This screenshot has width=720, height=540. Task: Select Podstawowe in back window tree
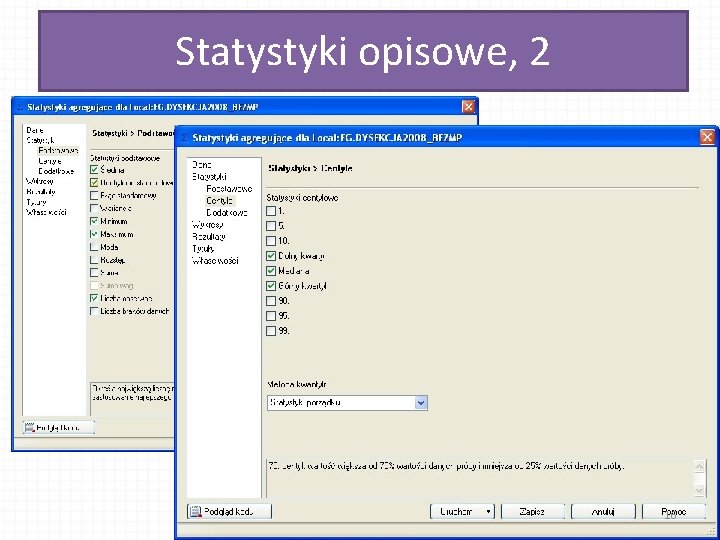[x=58, y=150]
